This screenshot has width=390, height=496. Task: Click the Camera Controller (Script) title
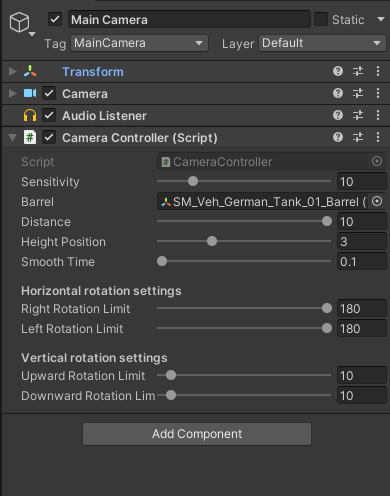140,138
